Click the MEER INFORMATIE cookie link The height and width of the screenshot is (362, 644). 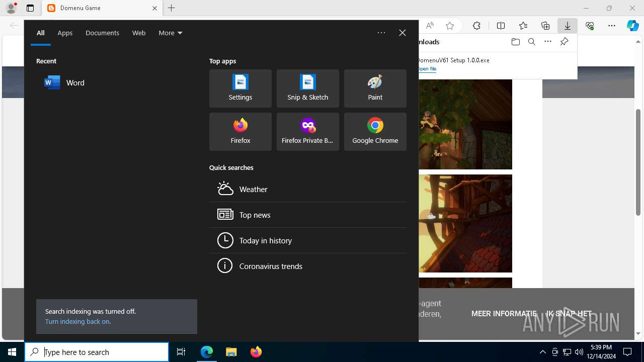coord(504,313)
